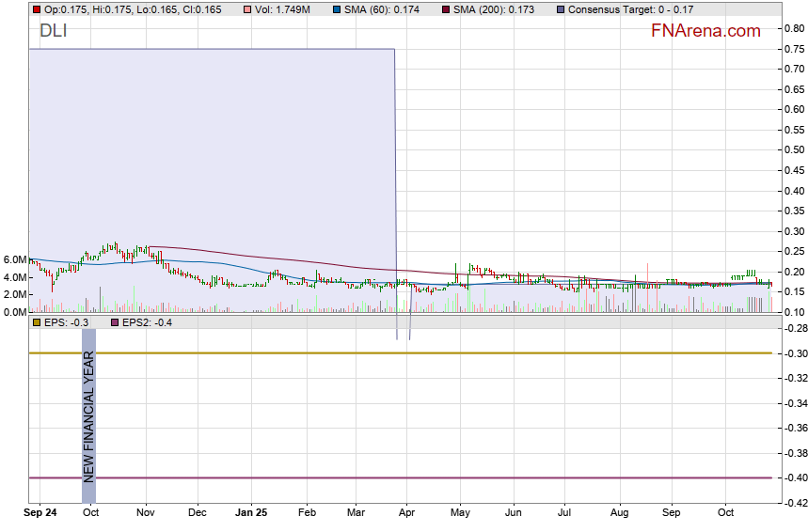Viewport: 808px width, 532px height.
Task: Click the red OHLC price legend swatch
Action: [37, 9]
